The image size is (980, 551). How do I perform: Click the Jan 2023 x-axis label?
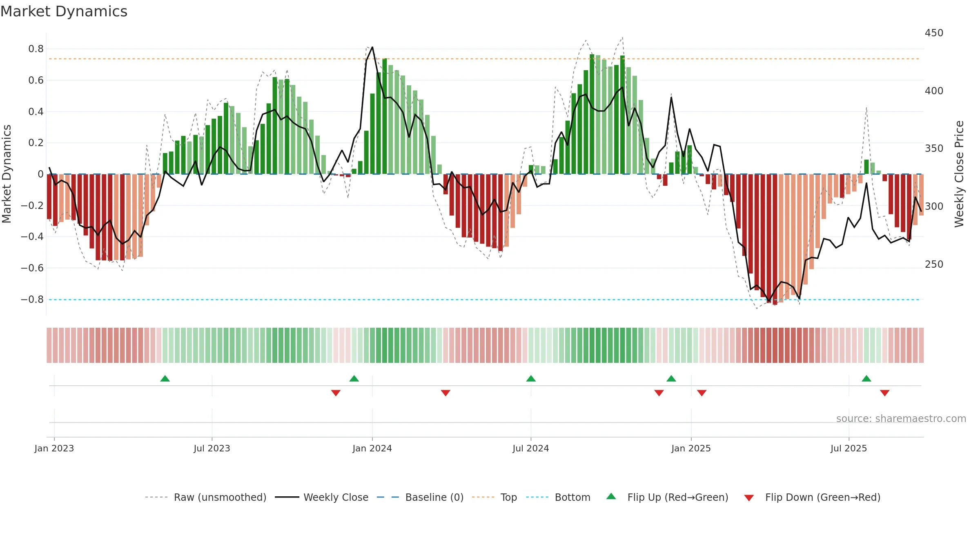54,448
